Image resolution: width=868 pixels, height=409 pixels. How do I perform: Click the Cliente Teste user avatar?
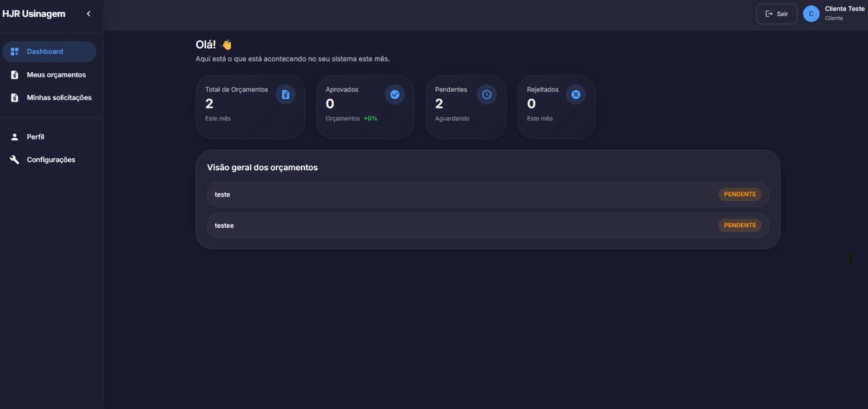point(811,14)
